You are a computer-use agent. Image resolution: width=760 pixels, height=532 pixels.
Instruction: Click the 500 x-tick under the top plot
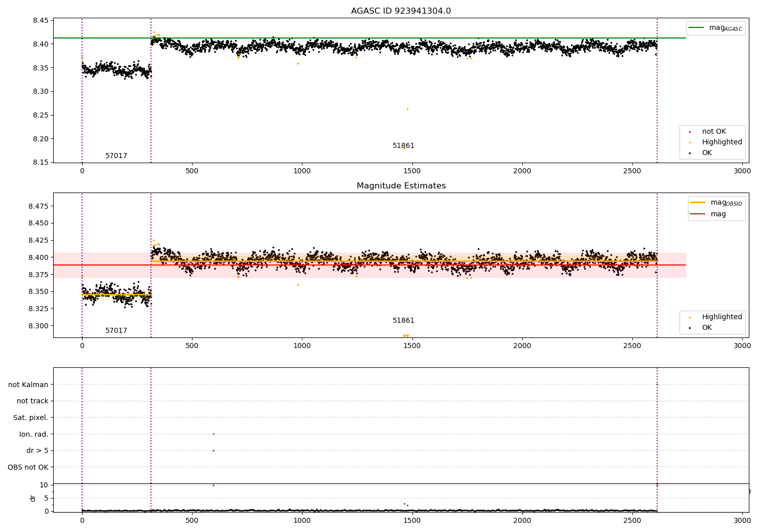point(192,171)
